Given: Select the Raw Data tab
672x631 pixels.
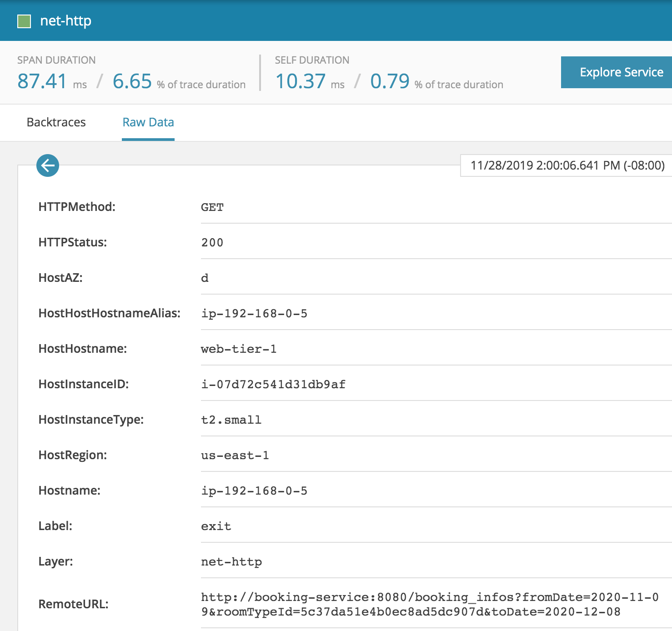Looking at the screenshot, I should 148,122.
